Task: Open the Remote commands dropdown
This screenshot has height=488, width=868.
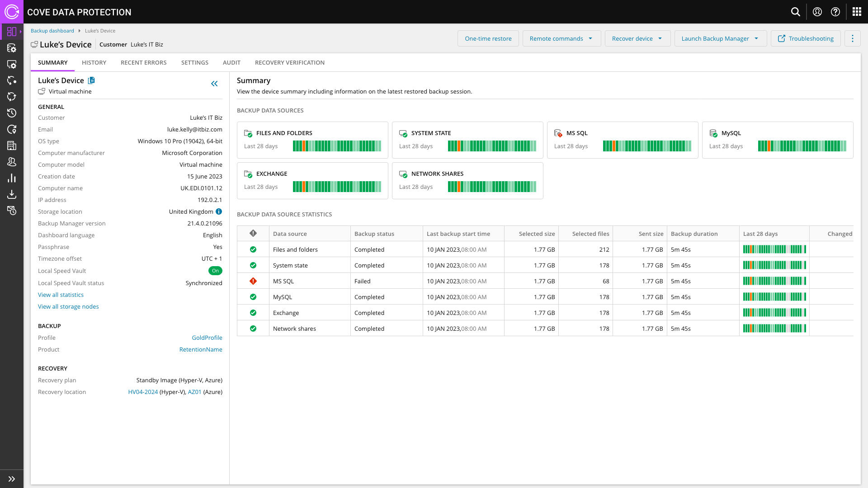Action: [561, 38]
